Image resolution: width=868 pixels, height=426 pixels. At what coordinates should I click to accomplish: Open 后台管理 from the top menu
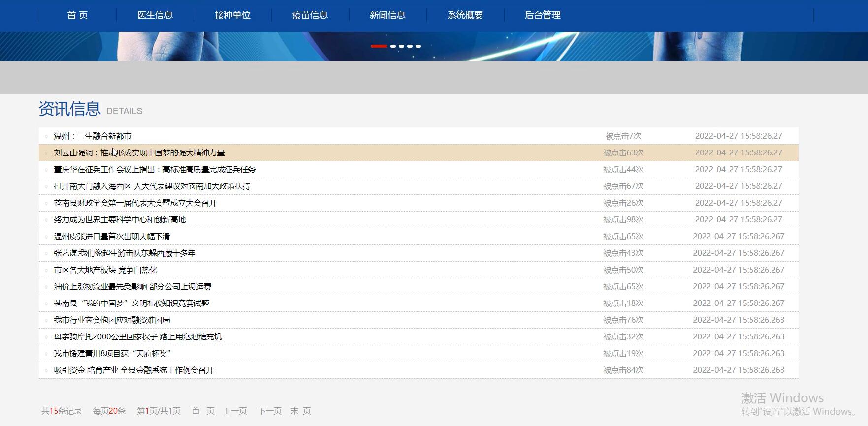pos(543,15)
